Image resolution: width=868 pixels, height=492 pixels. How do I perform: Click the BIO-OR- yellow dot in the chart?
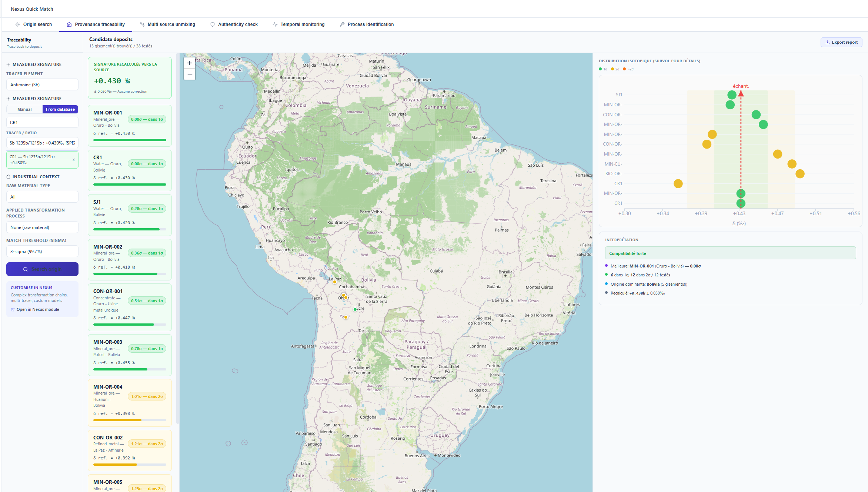click(x=800, y=174)
